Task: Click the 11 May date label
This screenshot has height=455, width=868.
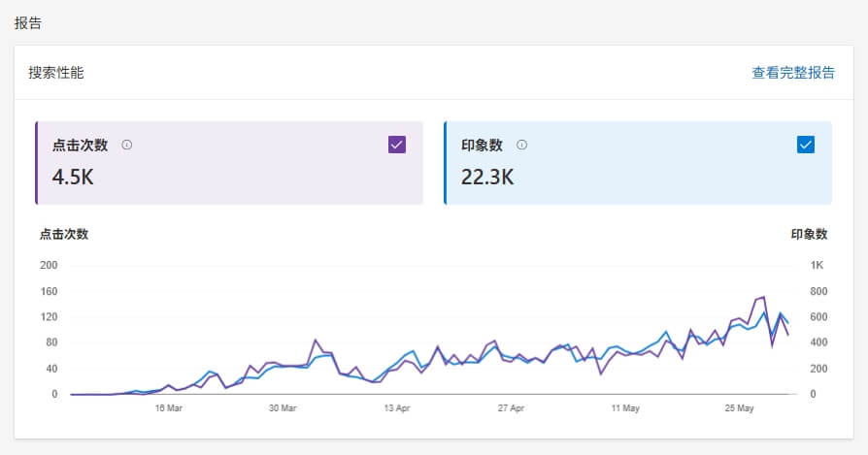Action: (625, 408)
